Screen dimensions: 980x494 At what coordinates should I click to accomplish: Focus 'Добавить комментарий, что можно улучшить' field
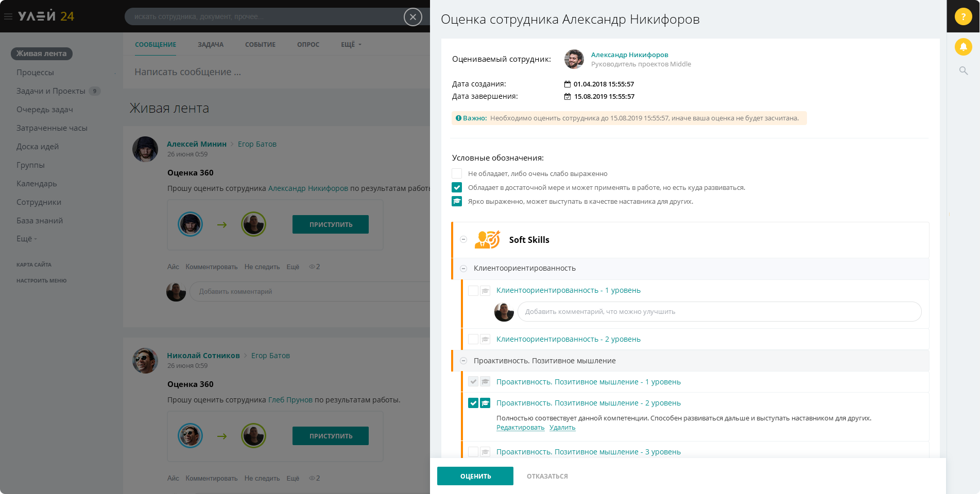[719, 312]
